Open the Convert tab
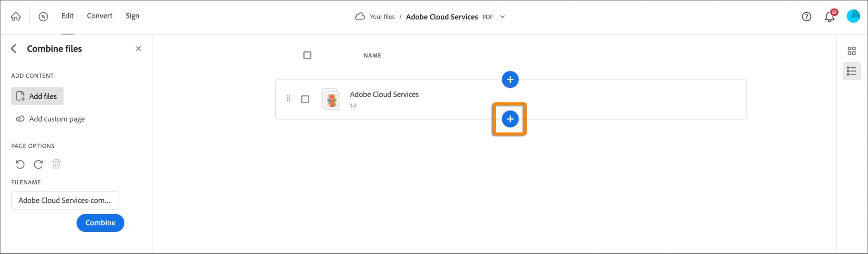 (x=99, y=16)
